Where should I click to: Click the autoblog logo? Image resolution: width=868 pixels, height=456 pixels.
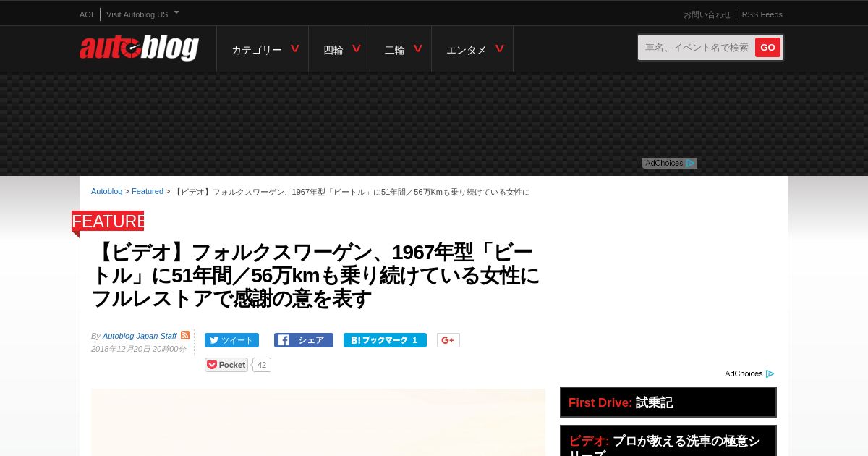tap(139, 48)
